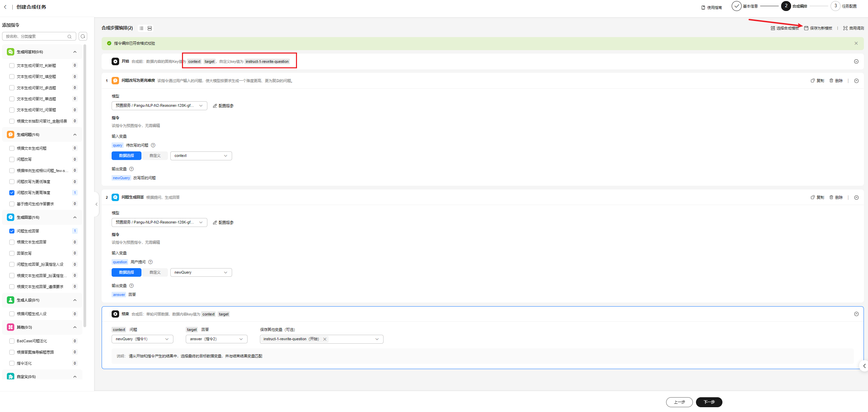Click the 保存为新模板 save icon
Viewport: 868px width, 412px height.
coord(806,28)
